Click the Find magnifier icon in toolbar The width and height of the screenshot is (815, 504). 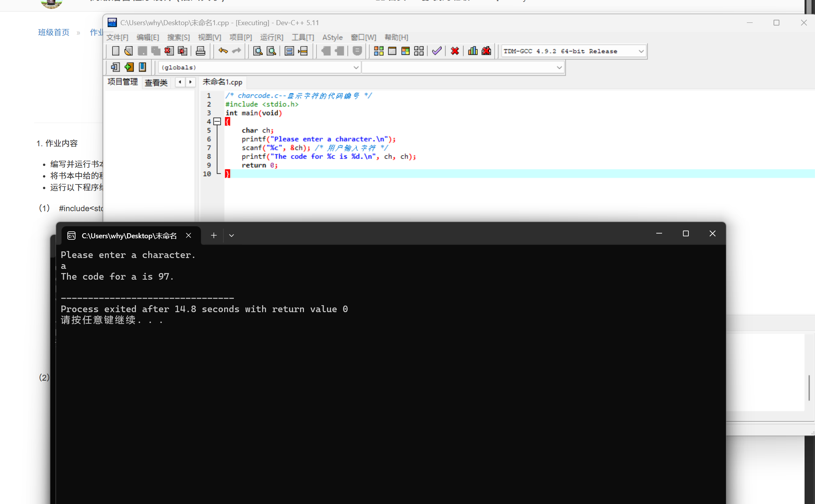click(258, 51)
